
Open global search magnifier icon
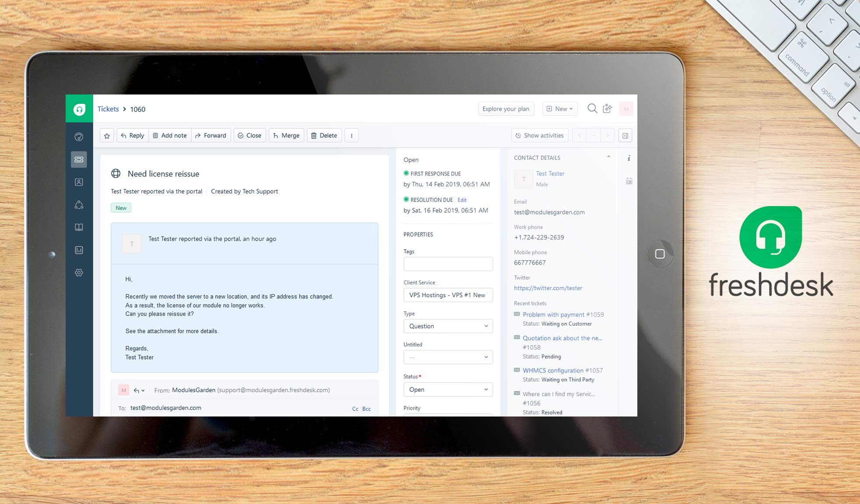592,108
